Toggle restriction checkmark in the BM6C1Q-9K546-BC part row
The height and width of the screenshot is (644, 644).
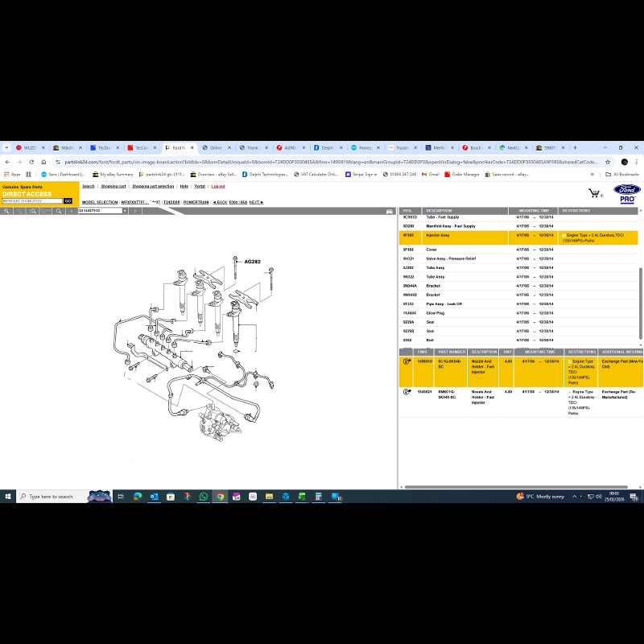[x=570, y=392]
